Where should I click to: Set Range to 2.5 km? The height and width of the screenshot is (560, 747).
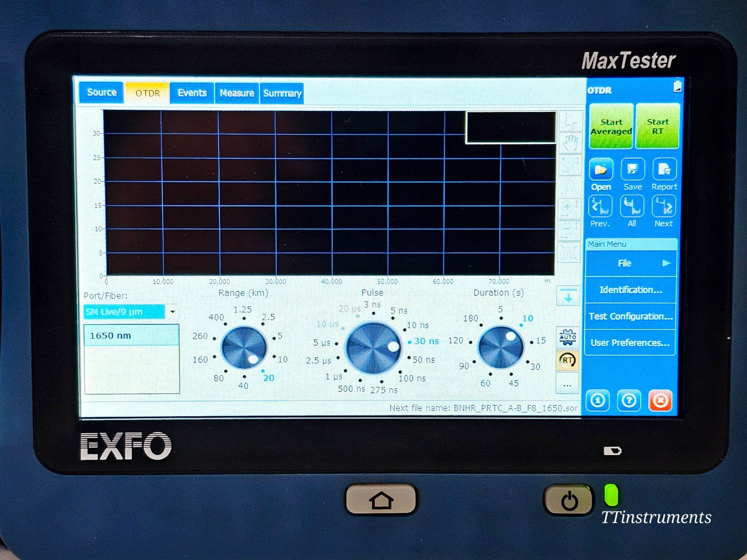(268, 317)
